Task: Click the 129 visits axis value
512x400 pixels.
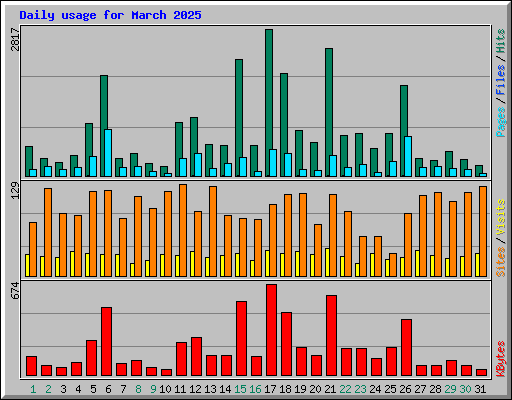Action: 15,191
